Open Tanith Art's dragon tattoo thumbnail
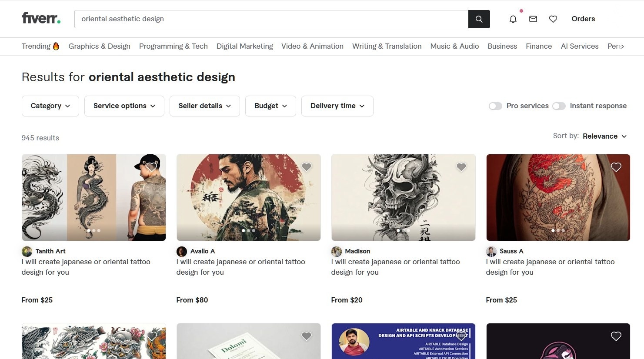The height and width of the screenshot is (359, 644). (x=94, y=197)
